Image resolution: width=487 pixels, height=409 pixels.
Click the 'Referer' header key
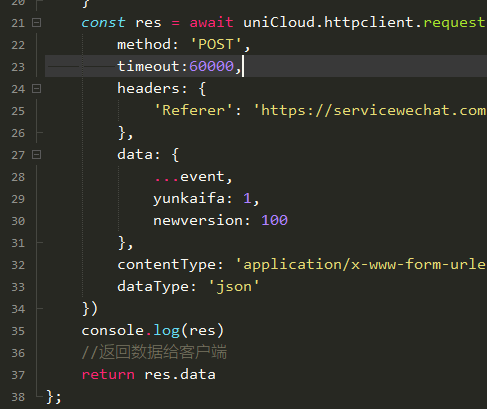click(193, 110)
